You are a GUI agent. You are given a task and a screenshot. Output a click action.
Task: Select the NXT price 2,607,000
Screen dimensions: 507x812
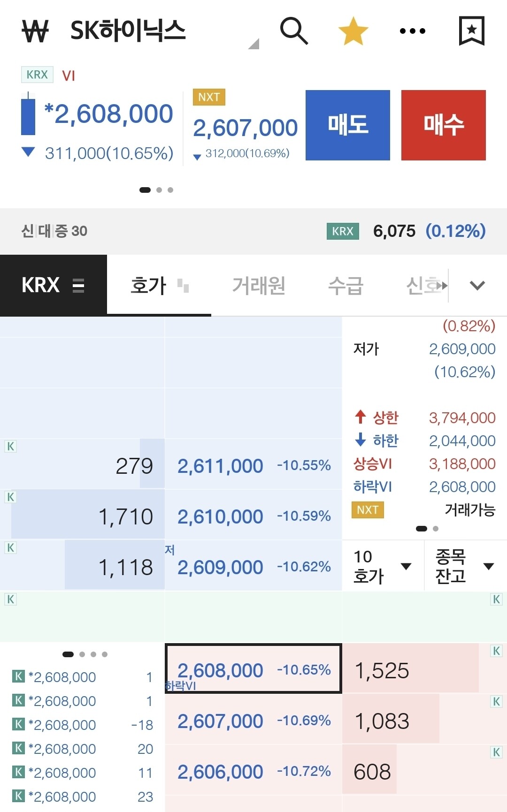(x=246, y=128)
